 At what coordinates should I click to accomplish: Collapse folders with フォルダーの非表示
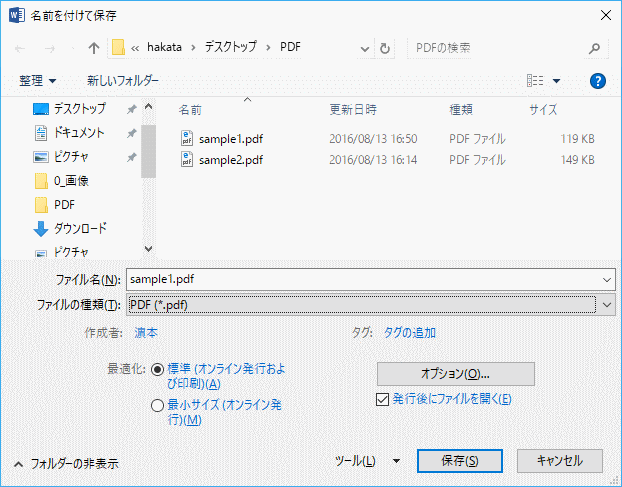pyautogui.click(x=66, y=464)
